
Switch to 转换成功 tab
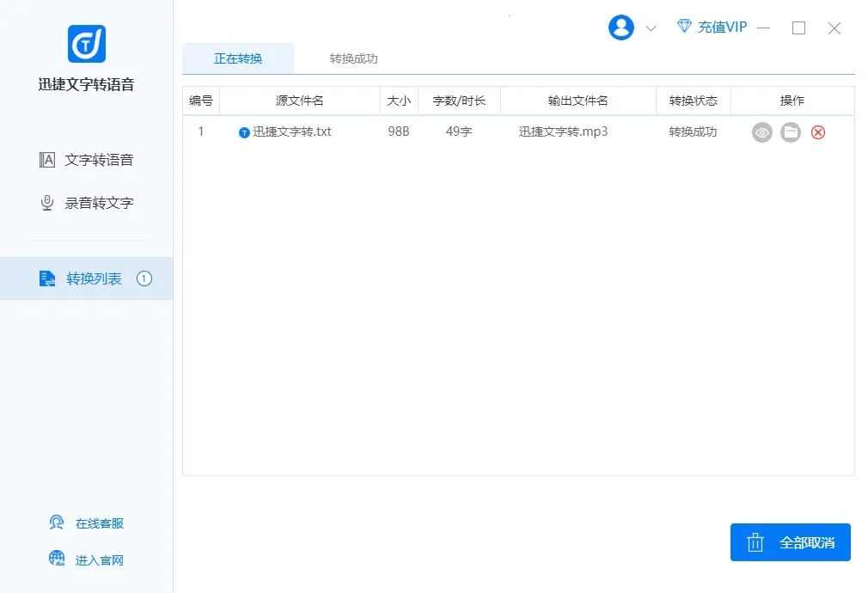pos(353,59)
